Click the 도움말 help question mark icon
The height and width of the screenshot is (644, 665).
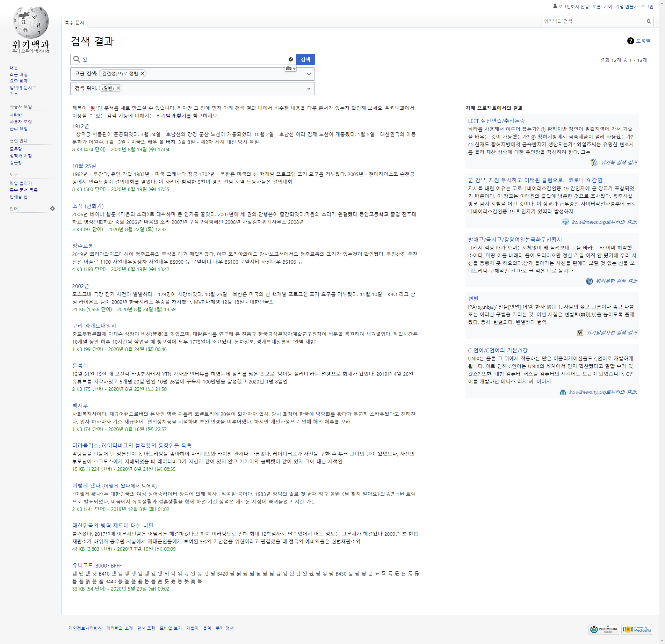click(x=630, y=41)
